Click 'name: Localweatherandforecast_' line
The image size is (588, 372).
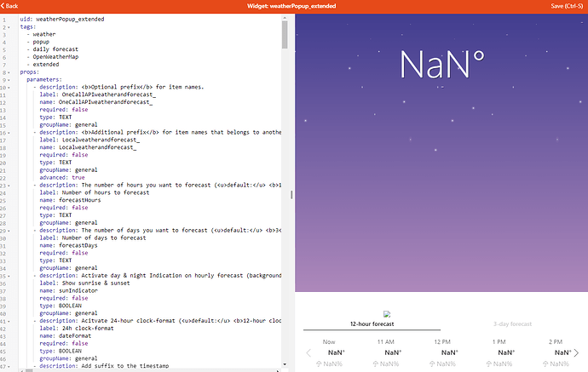point(88,147)
